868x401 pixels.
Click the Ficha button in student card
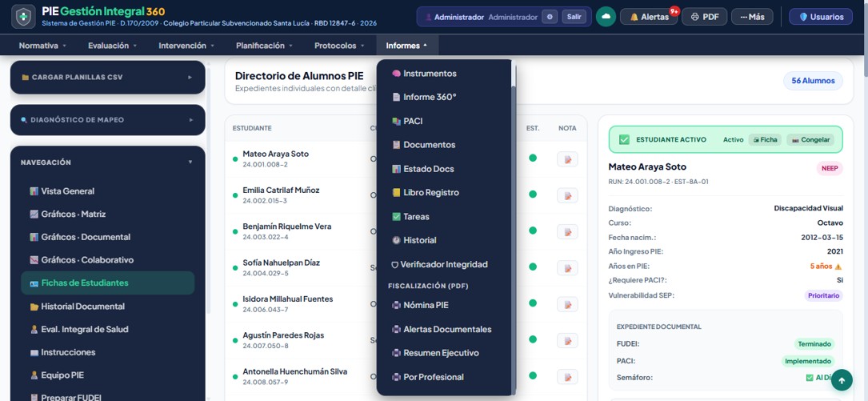(765, 139)
